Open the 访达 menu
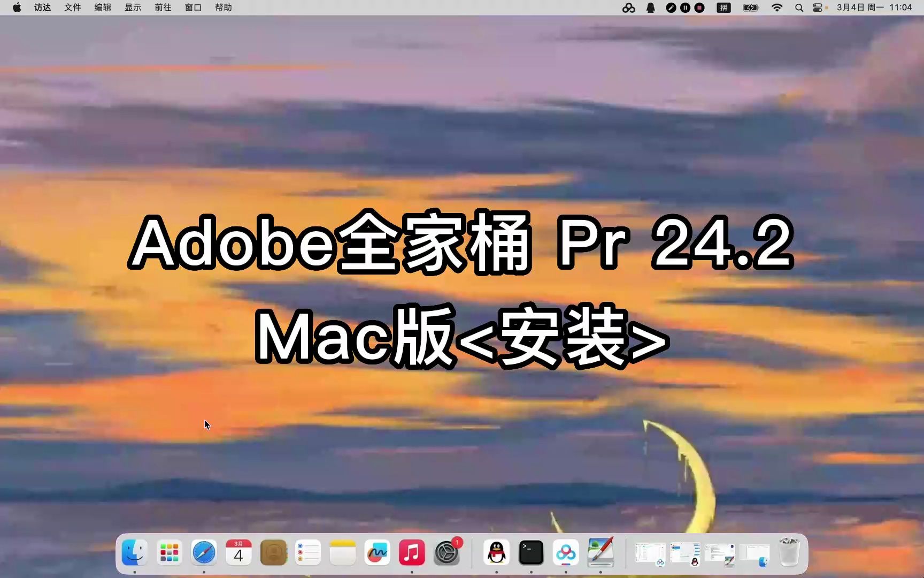This screenshot has width=924, height=578. [x=43, y=7]
